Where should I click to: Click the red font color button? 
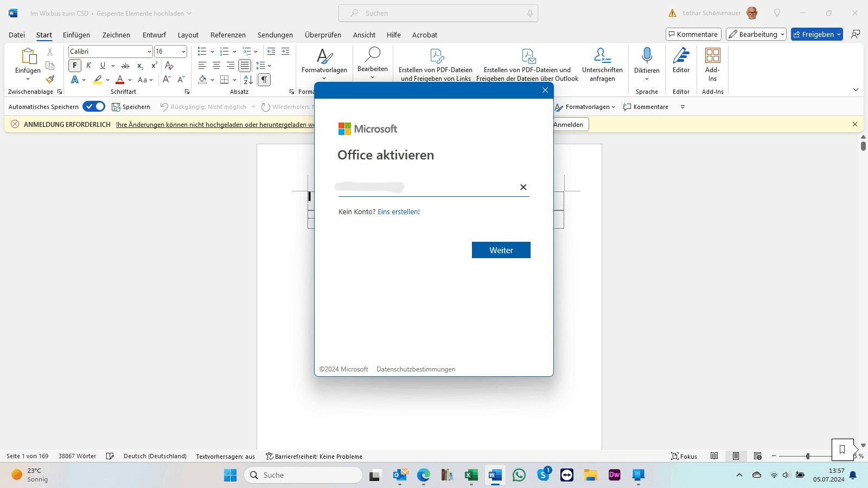[x=120, y=80]
